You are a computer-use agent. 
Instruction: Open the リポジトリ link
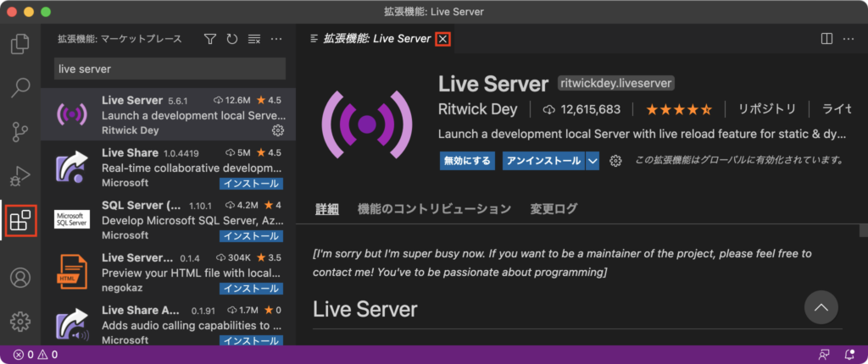pyautogui.click(x=767, y=109)
